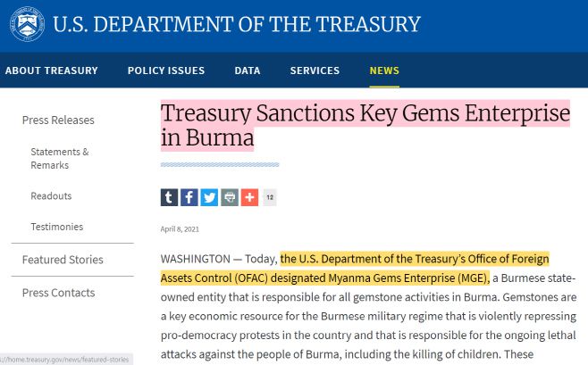This screenshot has height=365, width=588.
Task: Open the About Treasury menu
Action: click(x=51, y=71)
